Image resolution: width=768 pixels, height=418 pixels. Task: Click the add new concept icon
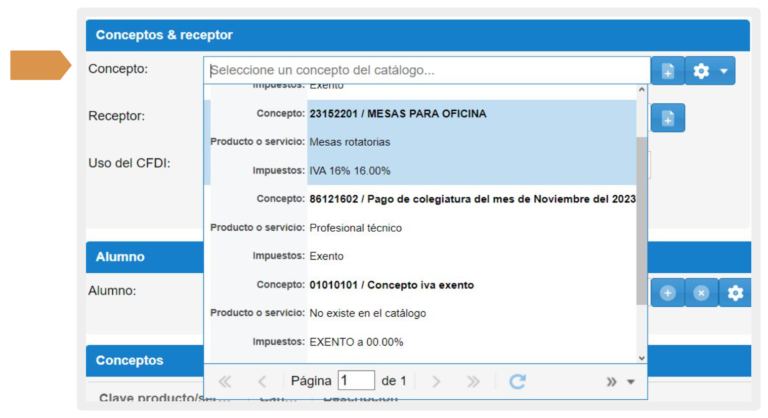667,71
